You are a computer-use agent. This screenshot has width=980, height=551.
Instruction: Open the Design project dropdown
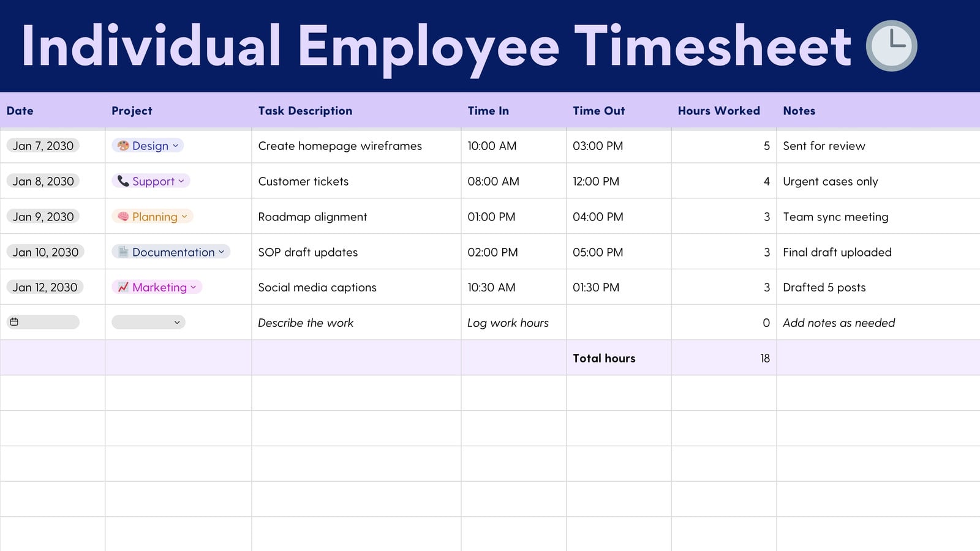tap(176, 146)
